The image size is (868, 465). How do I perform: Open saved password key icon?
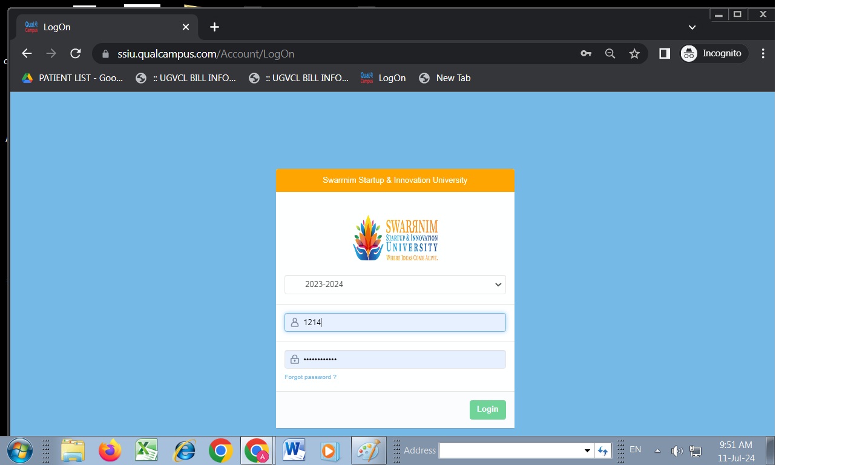pos(586,53)
